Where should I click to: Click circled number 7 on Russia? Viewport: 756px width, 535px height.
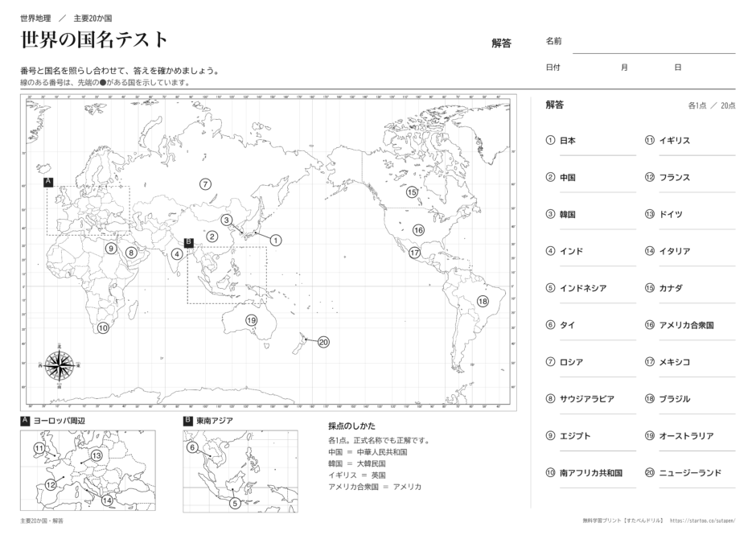point(205,184)
